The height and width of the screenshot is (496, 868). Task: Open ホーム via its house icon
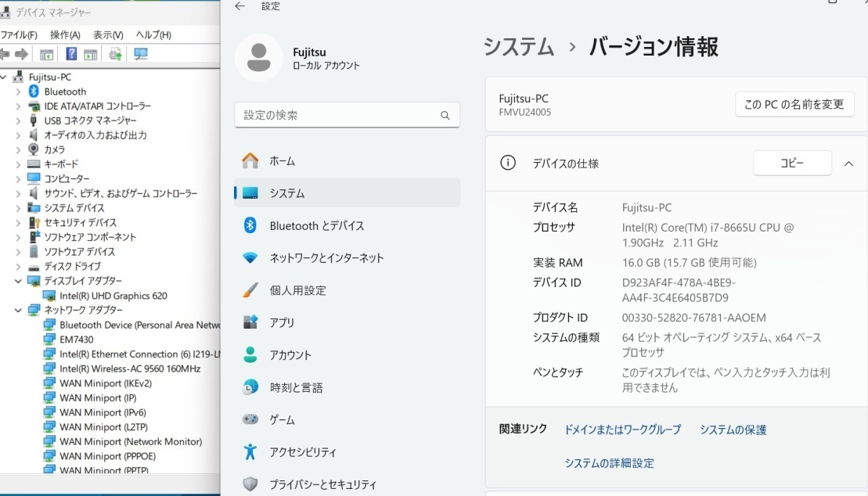point(250,160)
